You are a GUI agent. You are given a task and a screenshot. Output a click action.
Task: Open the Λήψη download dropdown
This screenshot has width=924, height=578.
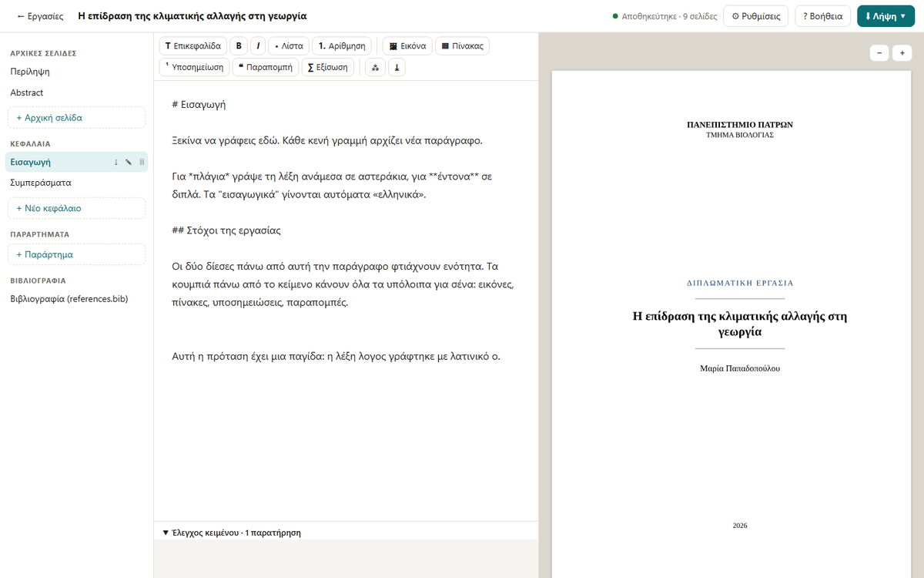(885, 16)
